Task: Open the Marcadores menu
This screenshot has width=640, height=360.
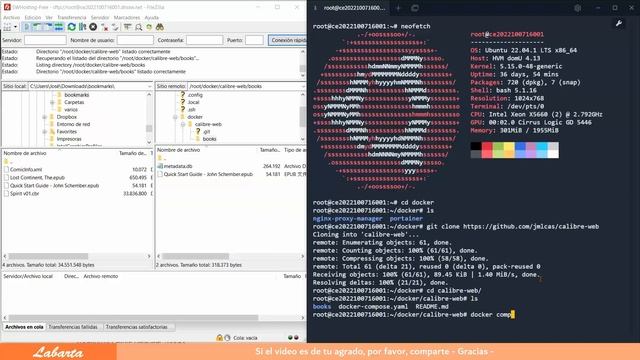Action: click(x=127, y=18)
